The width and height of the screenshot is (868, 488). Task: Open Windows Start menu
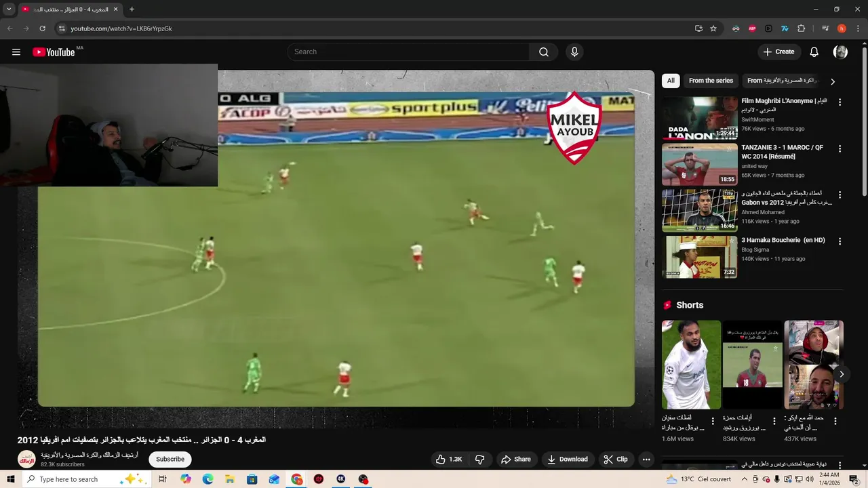(x=10, y=479)
